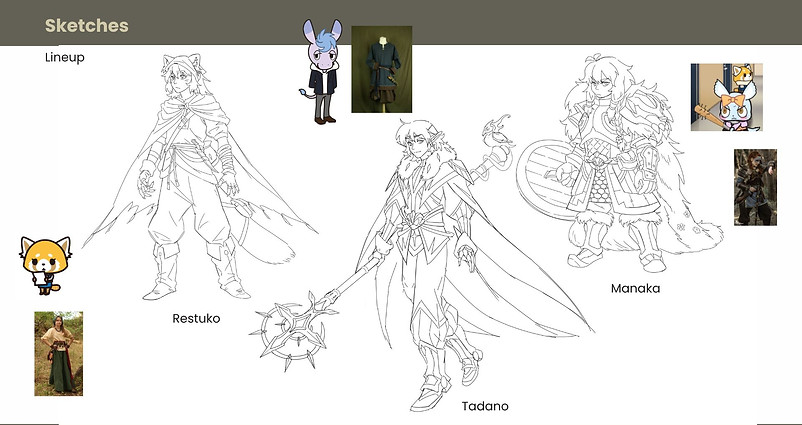
Task: Click the Tadano character name
Action: [485, 407]
